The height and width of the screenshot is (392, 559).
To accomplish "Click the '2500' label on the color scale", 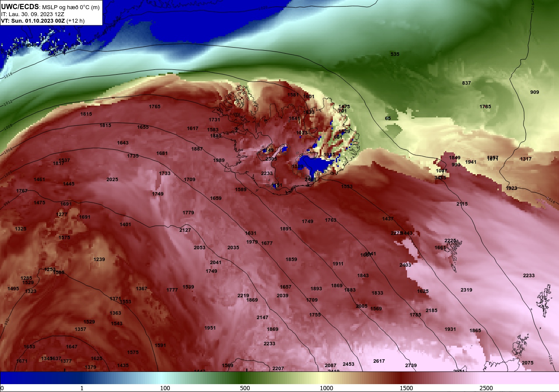I will (486, 388).
